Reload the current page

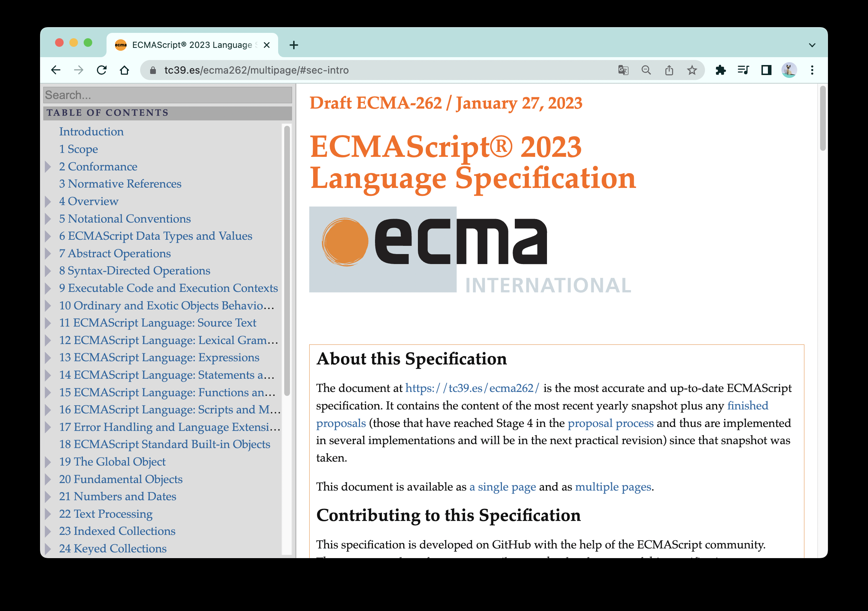pos(101,70)
